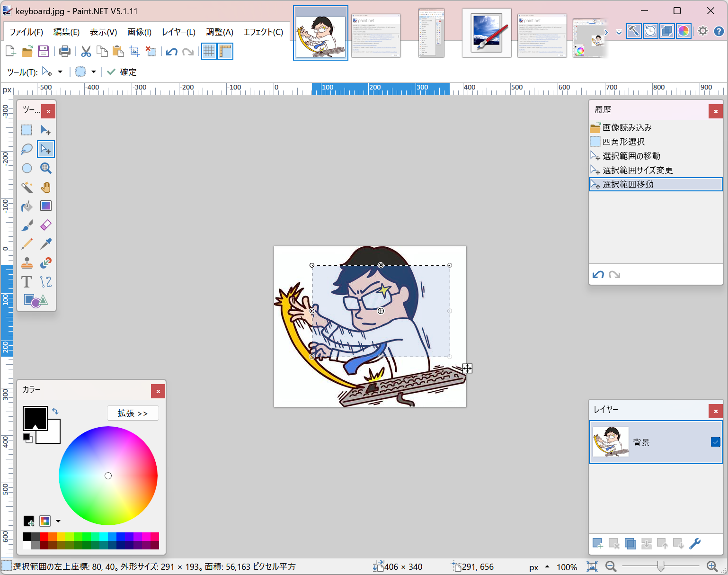Open the 調整(A) menu

(x=220, y=32)
